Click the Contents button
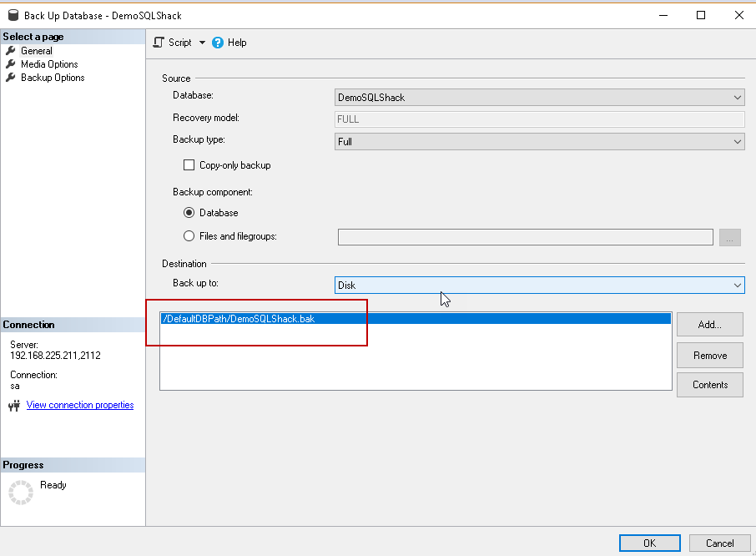The height and width of the screenshot is (556, 756). [710, 385]
